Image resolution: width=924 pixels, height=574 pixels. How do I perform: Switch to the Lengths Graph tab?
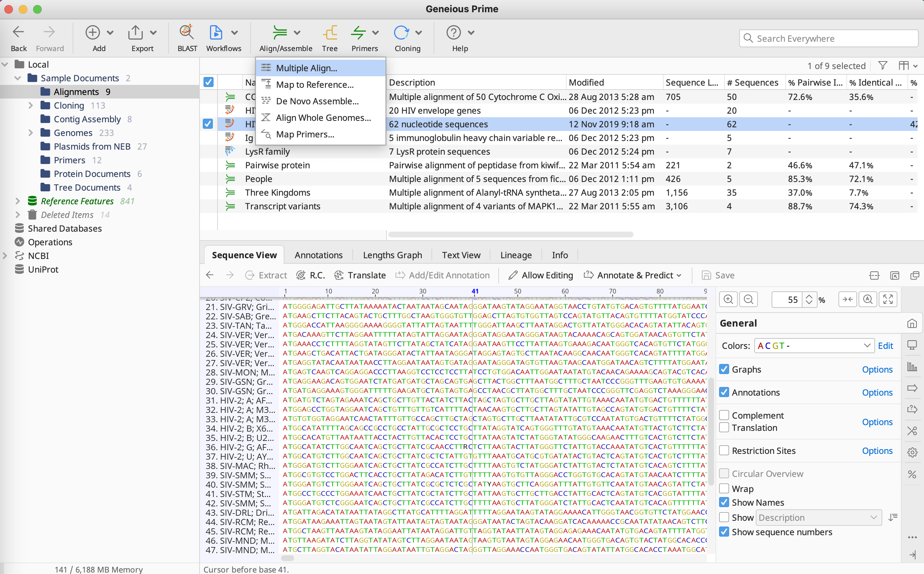(x=392, y=255)
